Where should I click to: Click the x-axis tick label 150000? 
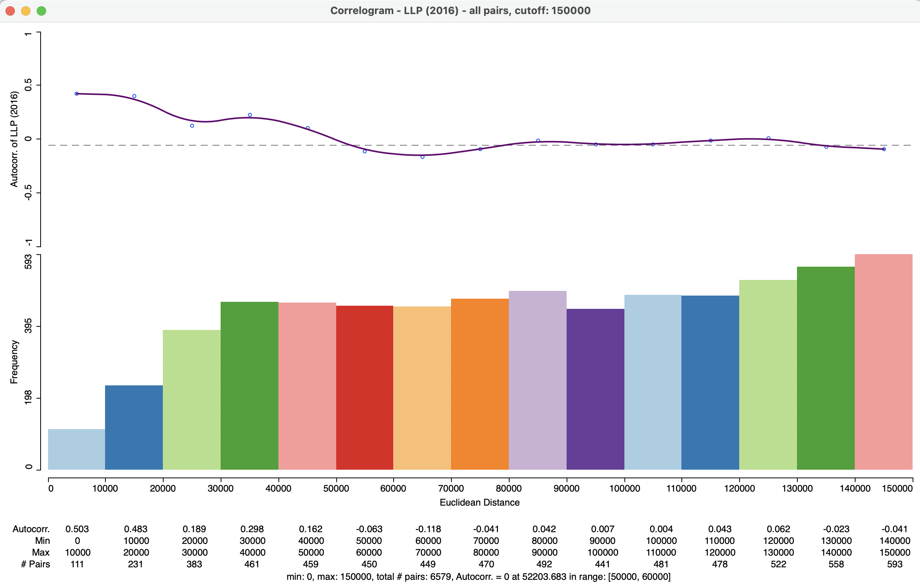(897, 488)
